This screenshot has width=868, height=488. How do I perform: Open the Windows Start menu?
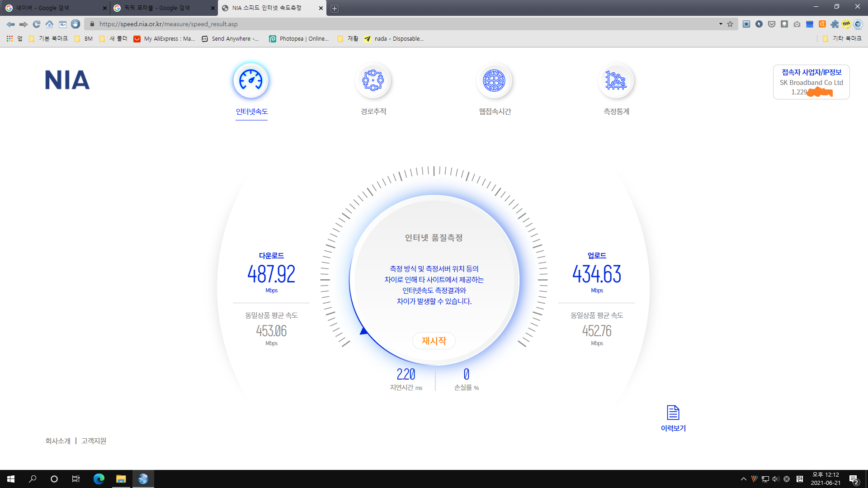click(x=11, y=479)
